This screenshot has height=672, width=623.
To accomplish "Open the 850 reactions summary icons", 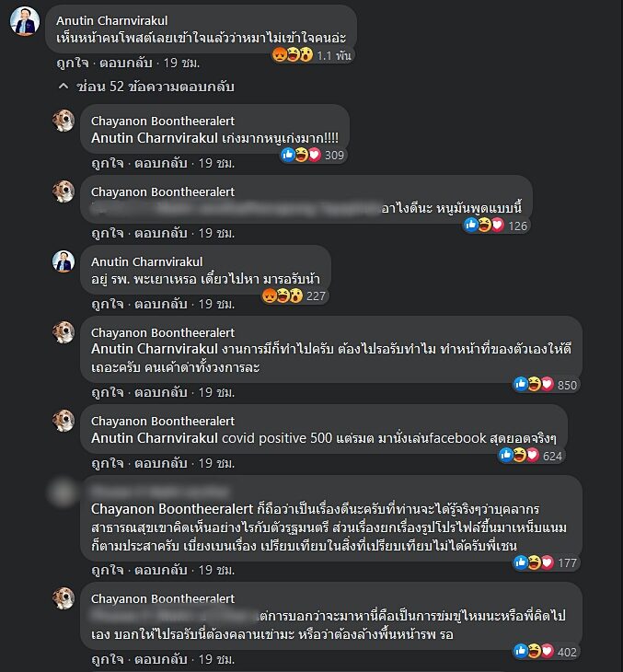I will point(546,385).
